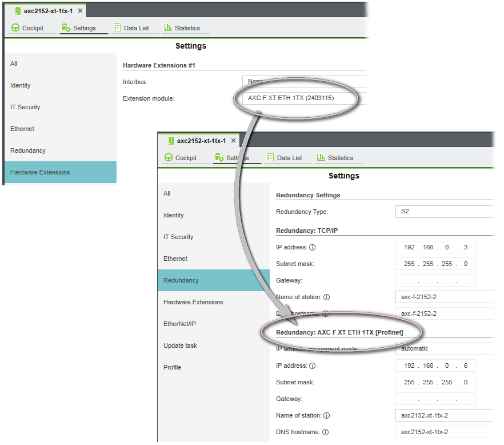Click the empty Profinet Gateway field
Screen dimensions: 504x445
point(435,399)
